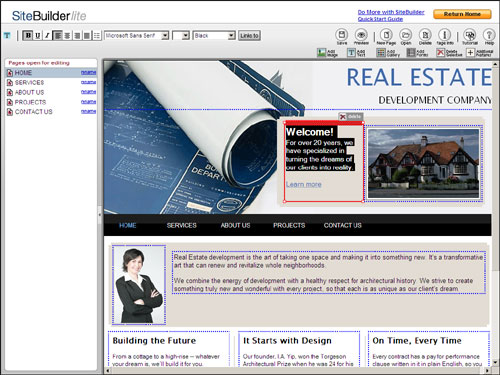
Task: Create a New Page via toolbar icon
Action: pos(386,35)
